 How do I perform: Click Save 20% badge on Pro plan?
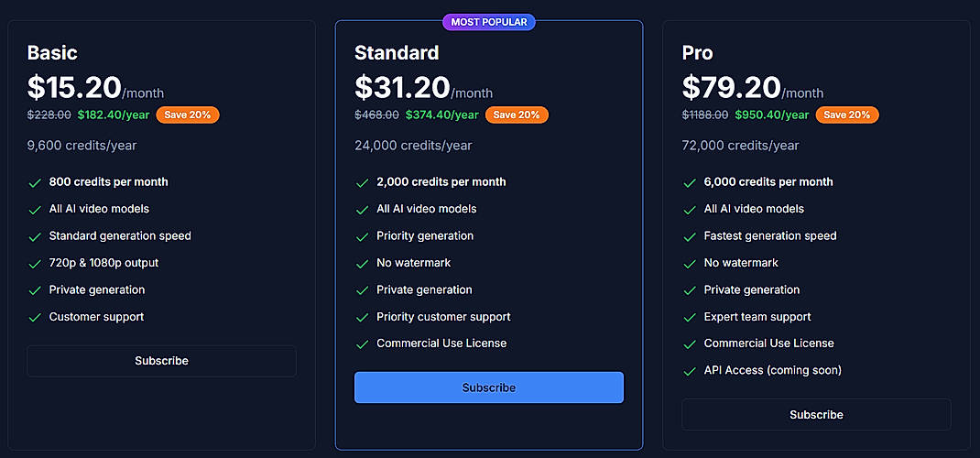click(847, 115)
